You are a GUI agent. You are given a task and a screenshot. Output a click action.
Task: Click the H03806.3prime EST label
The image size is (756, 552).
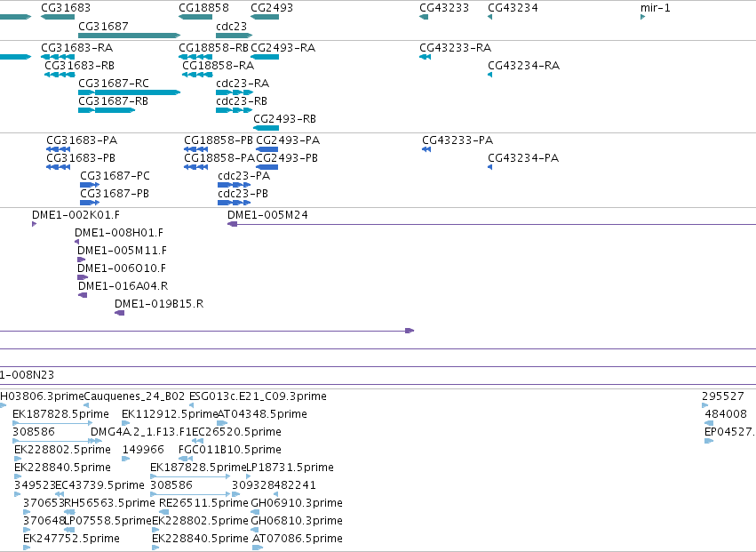click(x=42, y=396)
